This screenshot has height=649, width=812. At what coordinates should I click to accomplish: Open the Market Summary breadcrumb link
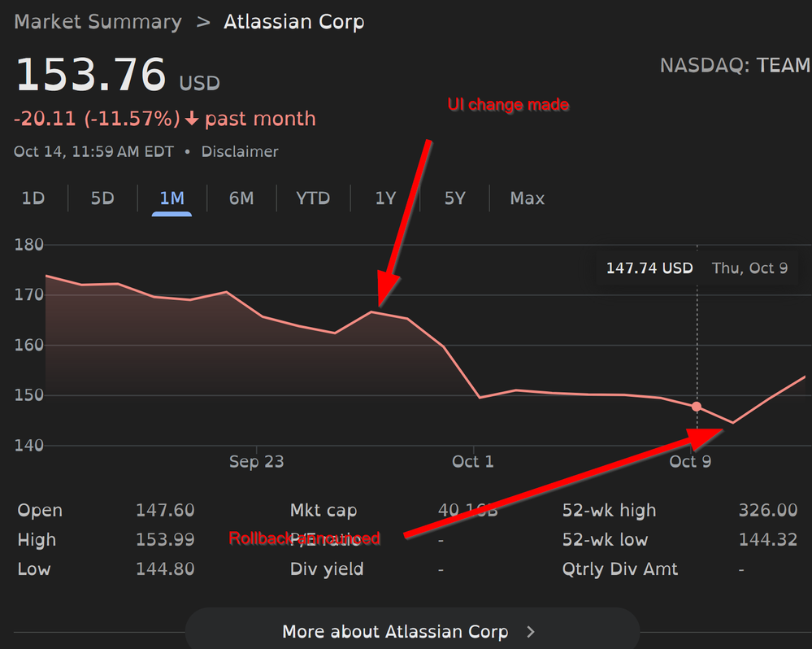(x=98, y=22)
